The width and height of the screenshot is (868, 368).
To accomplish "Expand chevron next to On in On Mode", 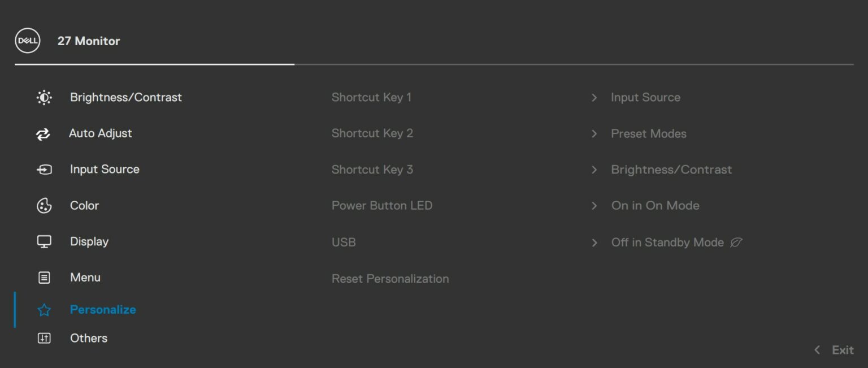I will [594, 206].
